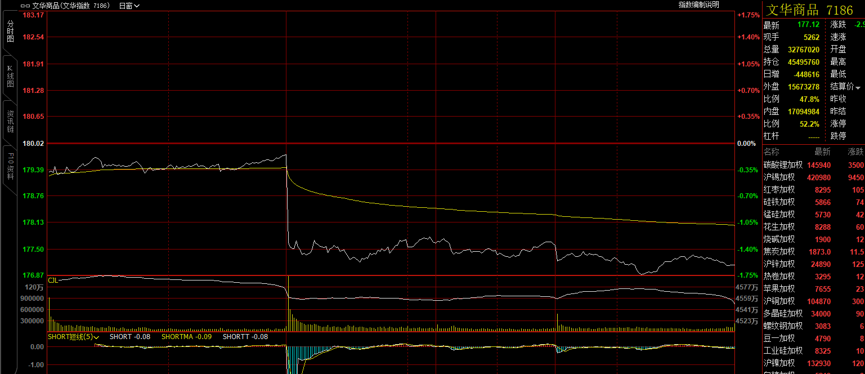Click the SHORTT -0.08 legend label
The image size is (865, 374).
point(245,336)
